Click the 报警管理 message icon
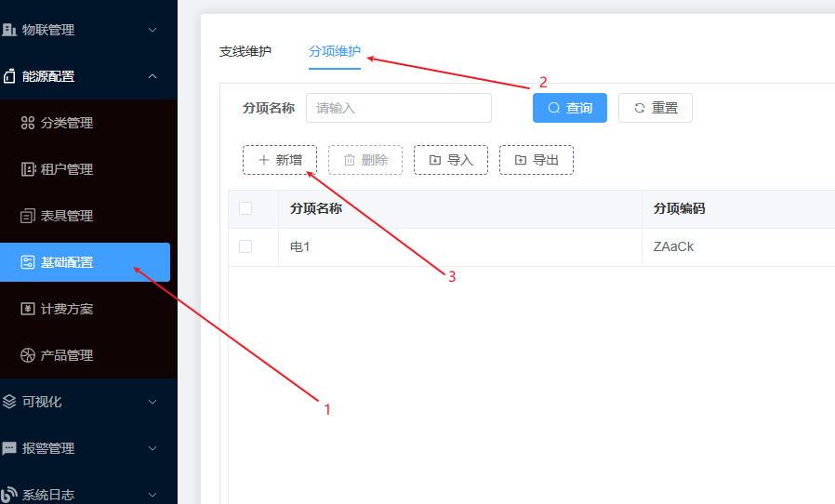The width and height of the screenshot is (835, 504). click(9, 448)
